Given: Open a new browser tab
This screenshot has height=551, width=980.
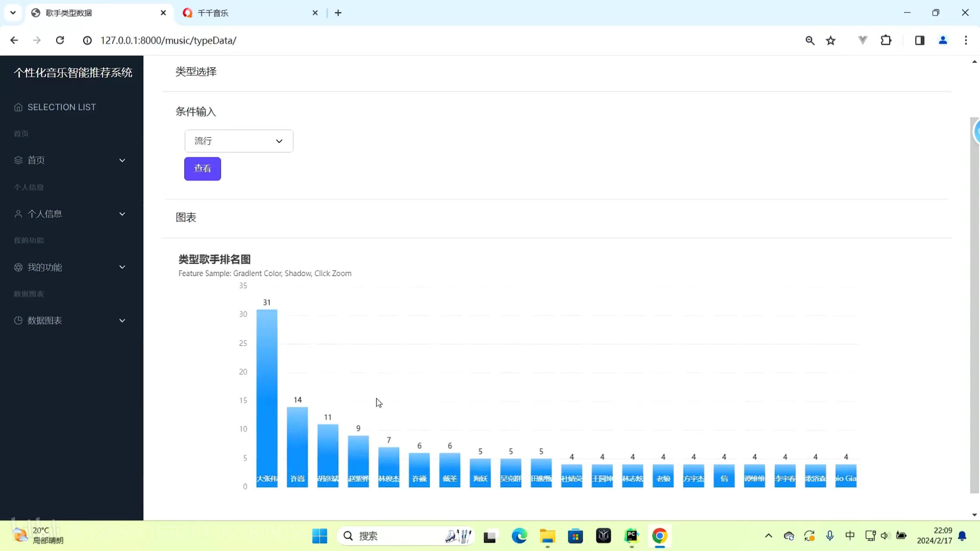Looking at the screenshot, I should click(338, 13).
